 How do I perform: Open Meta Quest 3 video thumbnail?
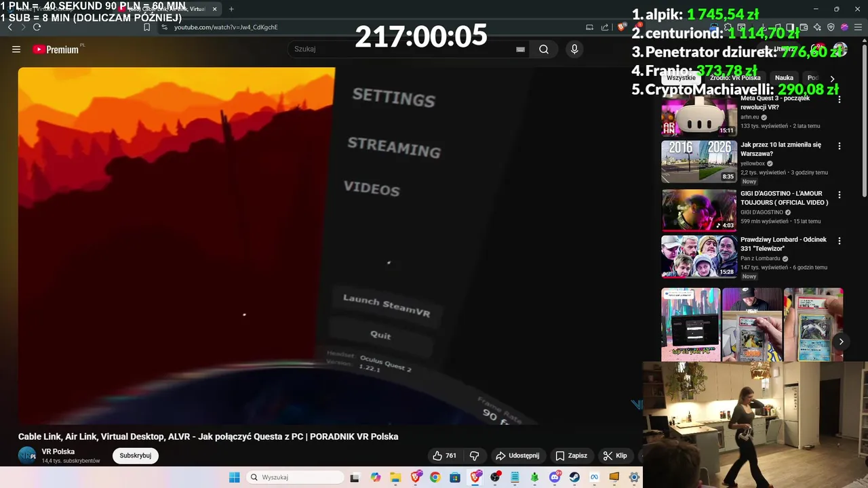[699, 115]
